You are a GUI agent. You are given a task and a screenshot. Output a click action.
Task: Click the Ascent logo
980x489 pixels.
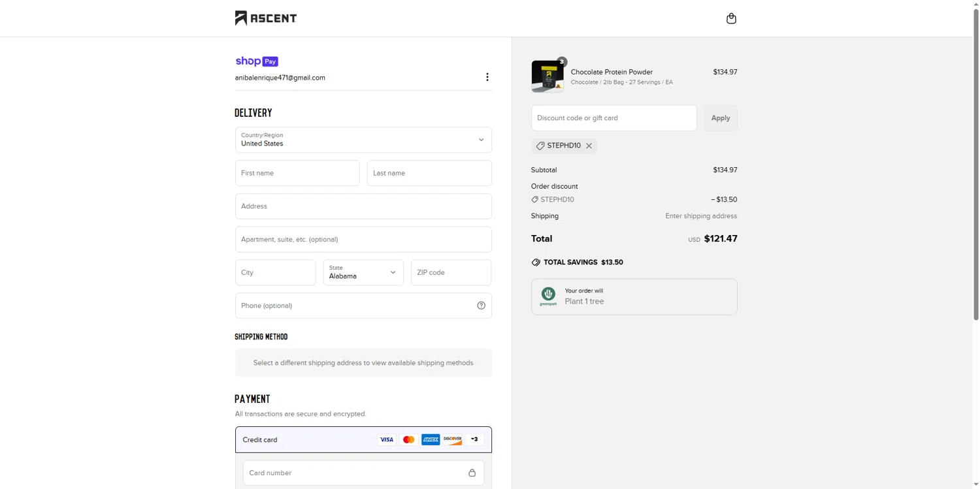pos(266,18)
